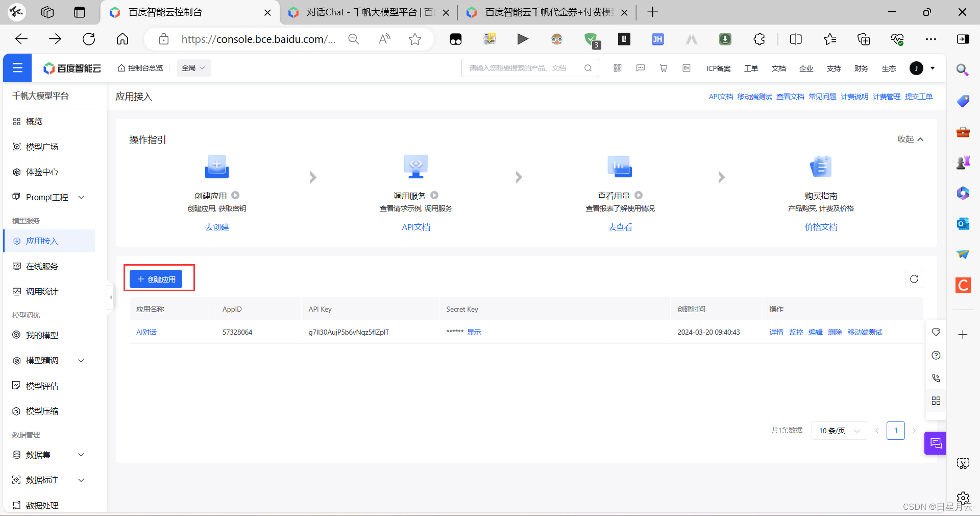Open Edge sidebar search icon

(963, 70)
